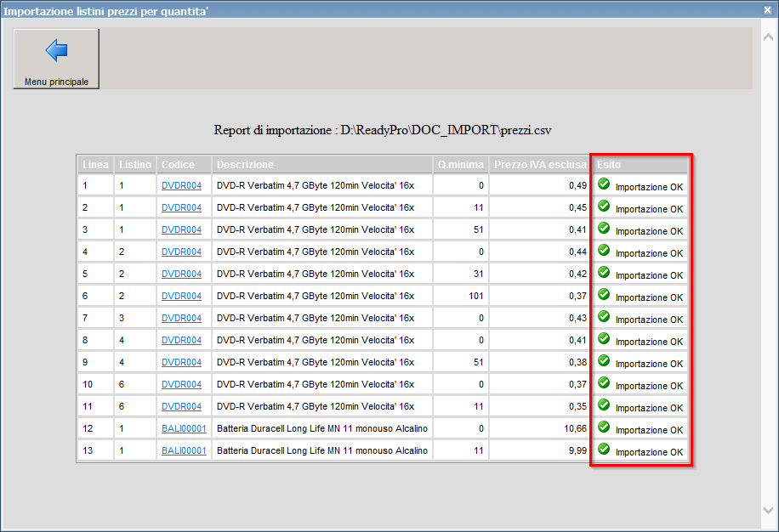This screenshot has height=532, width=779.
Task: Open BALI00001 code link in line 12
Action: click(x=184, y=428)
